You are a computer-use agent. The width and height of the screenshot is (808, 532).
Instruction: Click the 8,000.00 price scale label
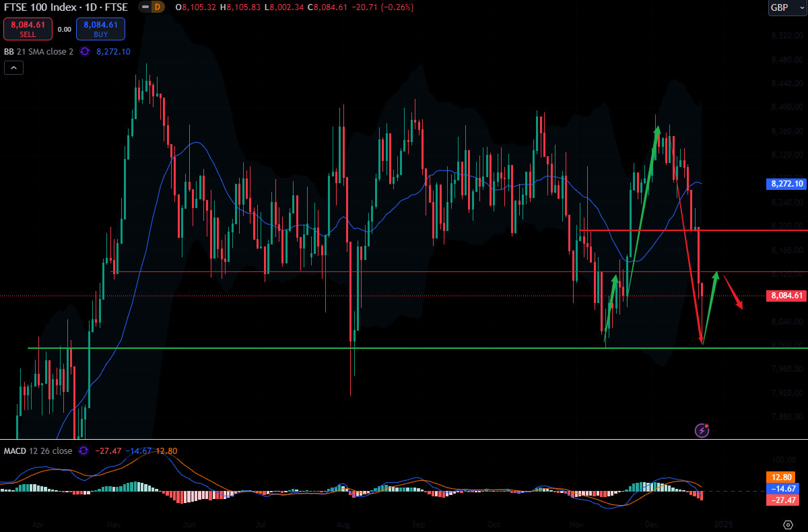tap(788, 345)
